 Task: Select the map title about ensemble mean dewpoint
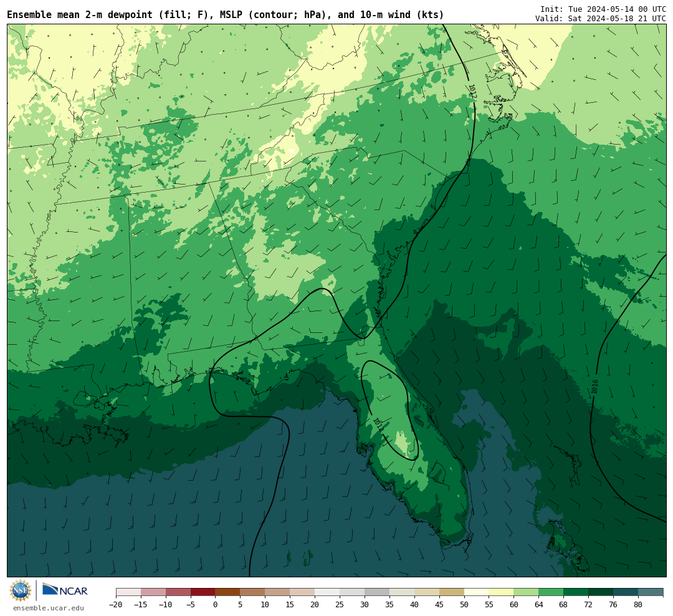(226, 15)
